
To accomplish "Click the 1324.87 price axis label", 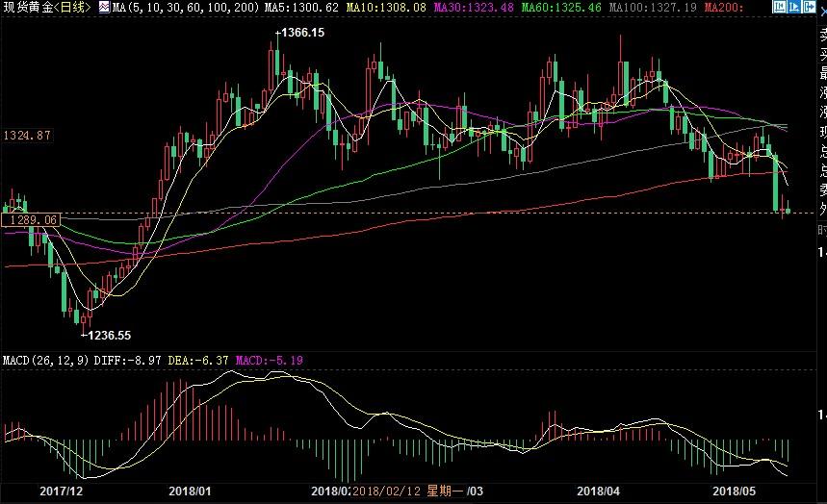I will [27, 136].
